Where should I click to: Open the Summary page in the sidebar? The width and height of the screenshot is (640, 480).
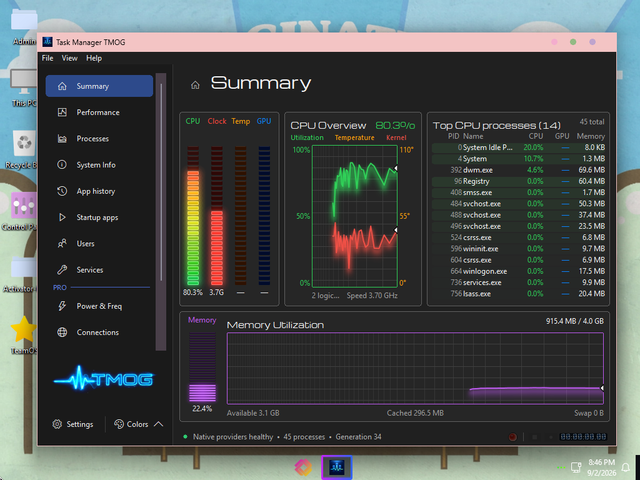point(99,86)
